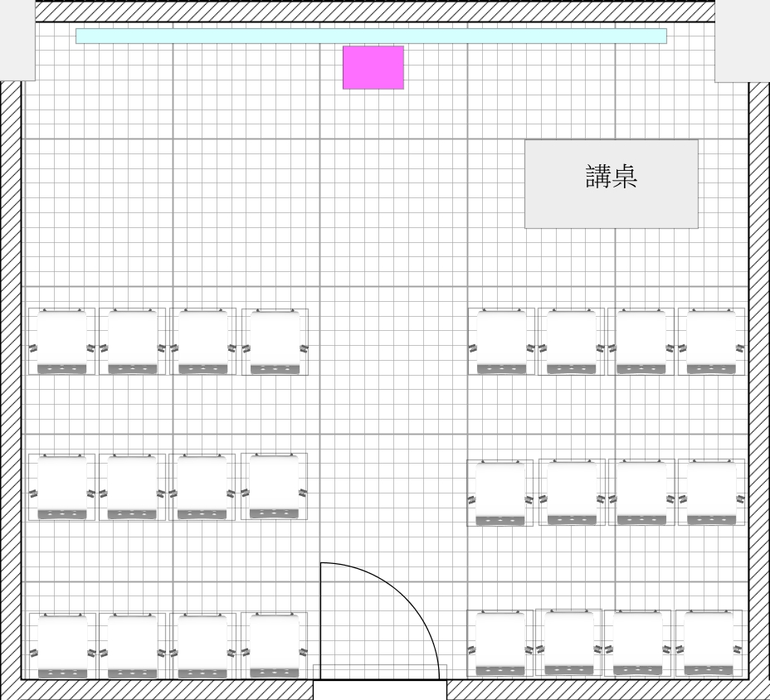Select the leftmost desk in the left group's back row
This screenshot has height=700, width=770.
click(x=62, y=646)
